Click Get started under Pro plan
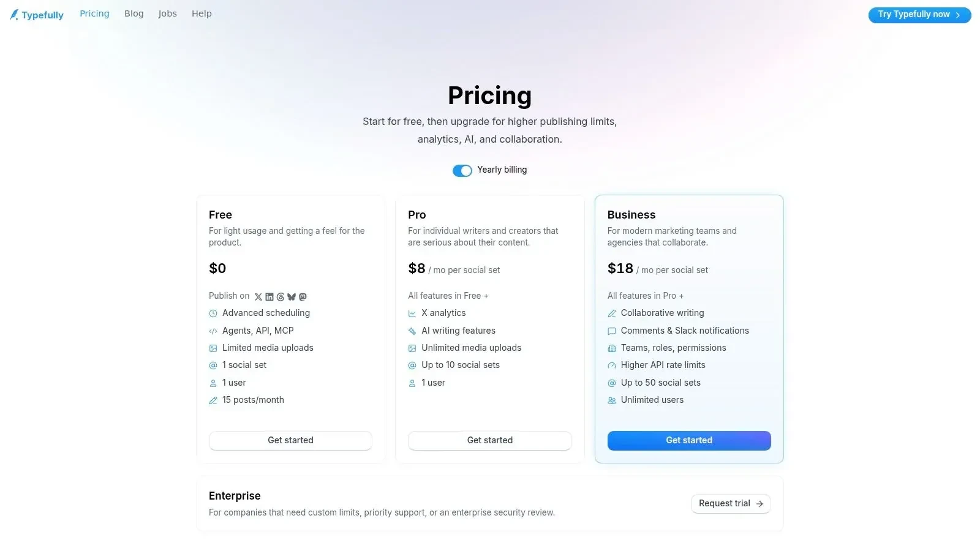The height and width of the screenshot is (551, 980). [x=490, y=440]
